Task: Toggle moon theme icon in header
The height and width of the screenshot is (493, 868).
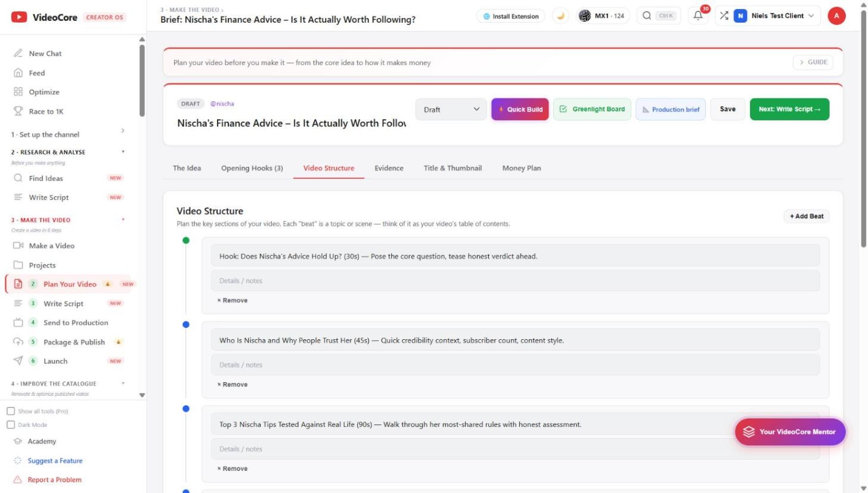Action: click(560, 16)
